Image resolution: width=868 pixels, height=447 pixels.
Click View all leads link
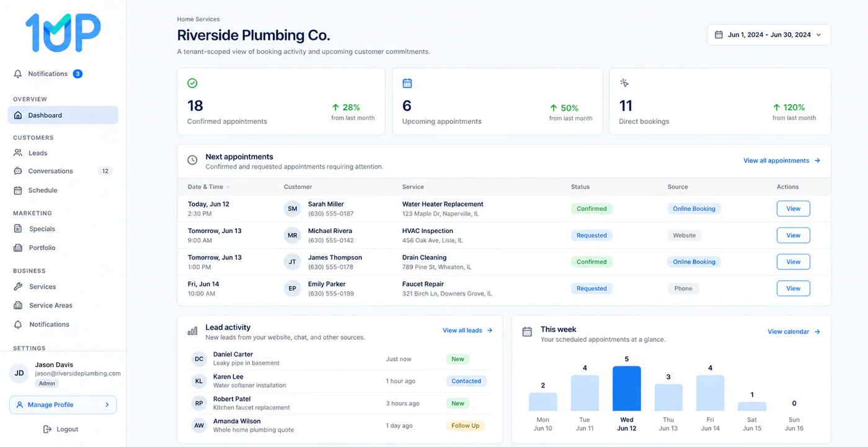(467, 330)
